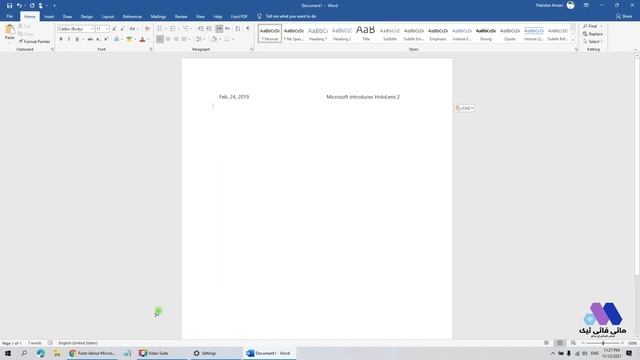Click the Share button

pos(624,16)
